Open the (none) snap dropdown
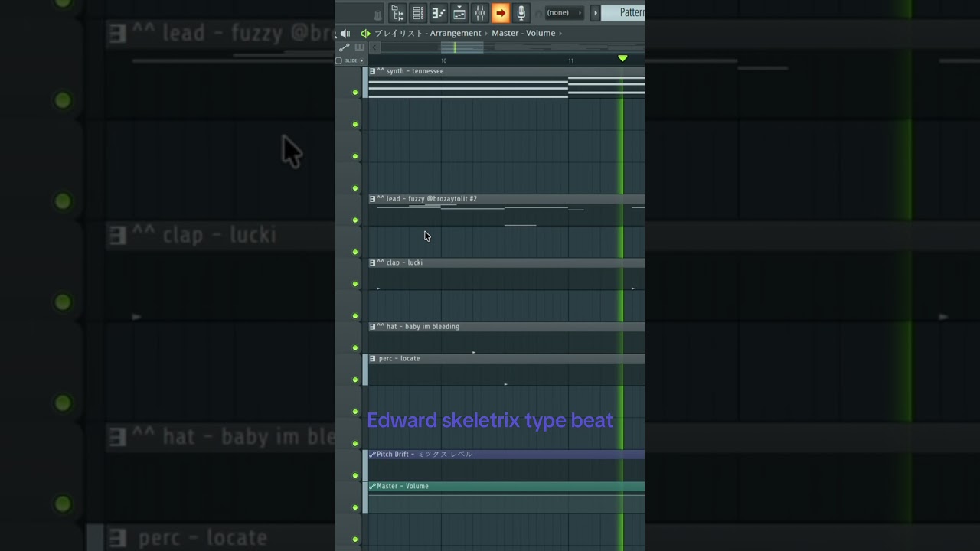Viewport: 980px width, 551px height. [563, 13]
